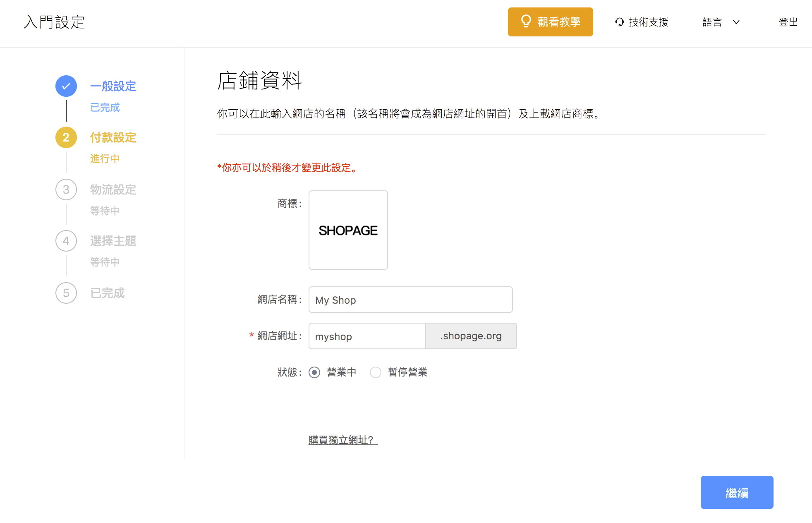Click the 商標 label
The width and height of the screenshot is (812, 523).
290,204
